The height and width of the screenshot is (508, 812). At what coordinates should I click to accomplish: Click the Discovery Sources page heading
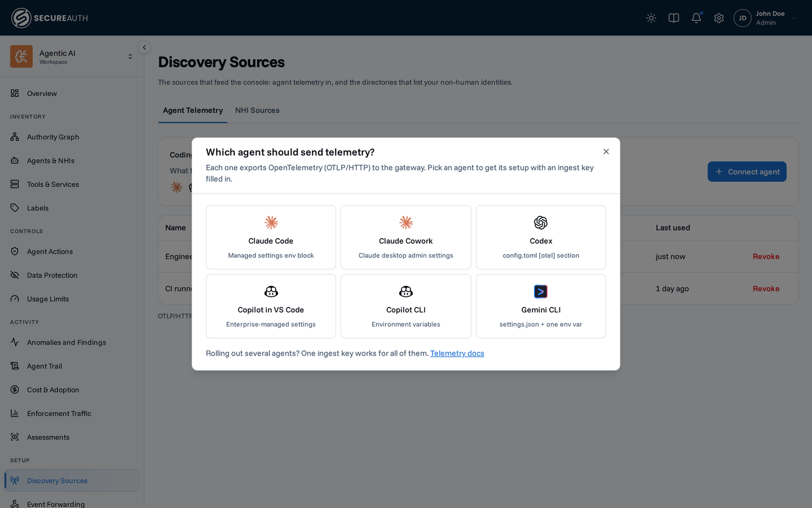221,62
